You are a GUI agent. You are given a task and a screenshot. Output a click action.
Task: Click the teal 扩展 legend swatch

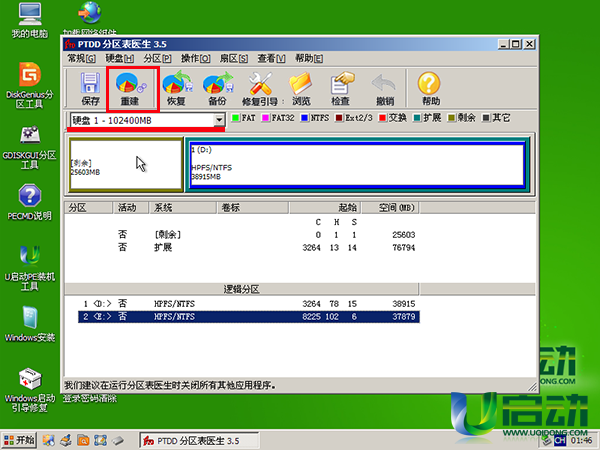pos(417,117)
